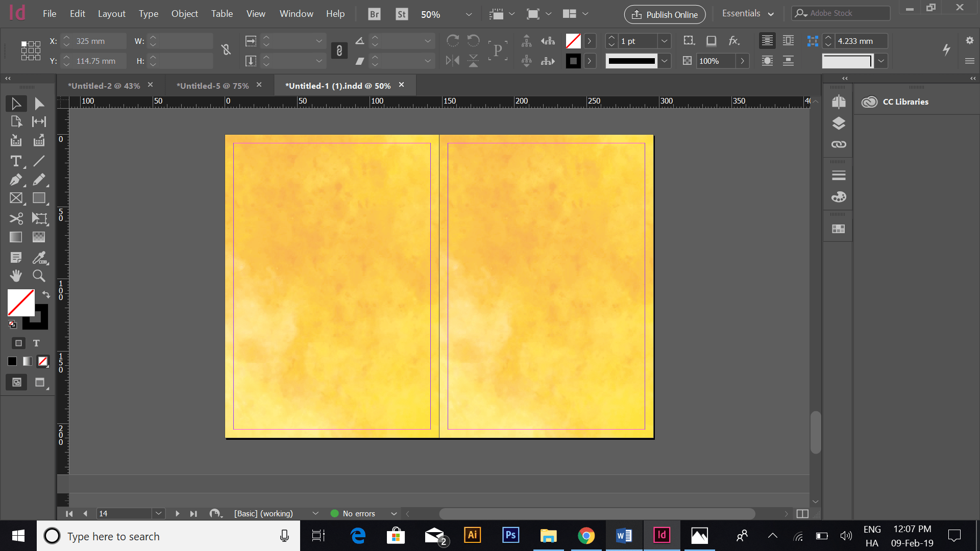Toggle constrain width and height proportions
This screenshot has width=980, height=551.
click(x=226, y=50)
